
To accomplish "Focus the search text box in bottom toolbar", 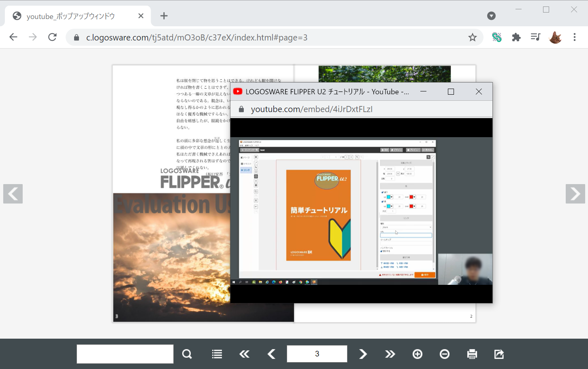I will (x=125, y=354).
